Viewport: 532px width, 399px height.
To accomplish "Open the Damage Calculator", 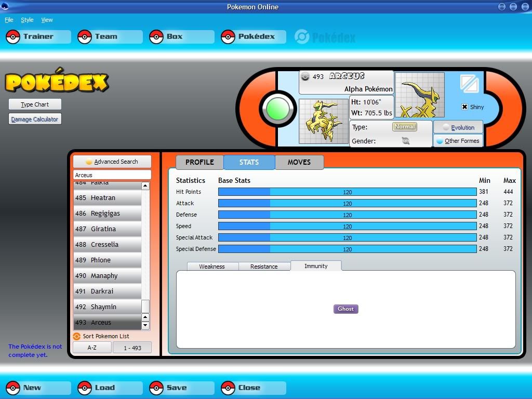I will tap(35, 119).
